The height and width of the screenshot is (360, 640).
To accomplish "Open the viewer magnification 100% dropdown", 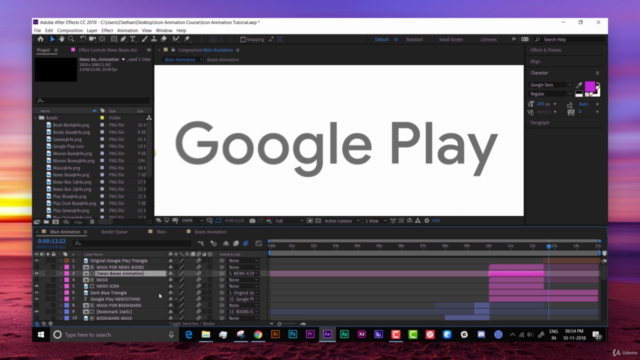I will 192,221.
